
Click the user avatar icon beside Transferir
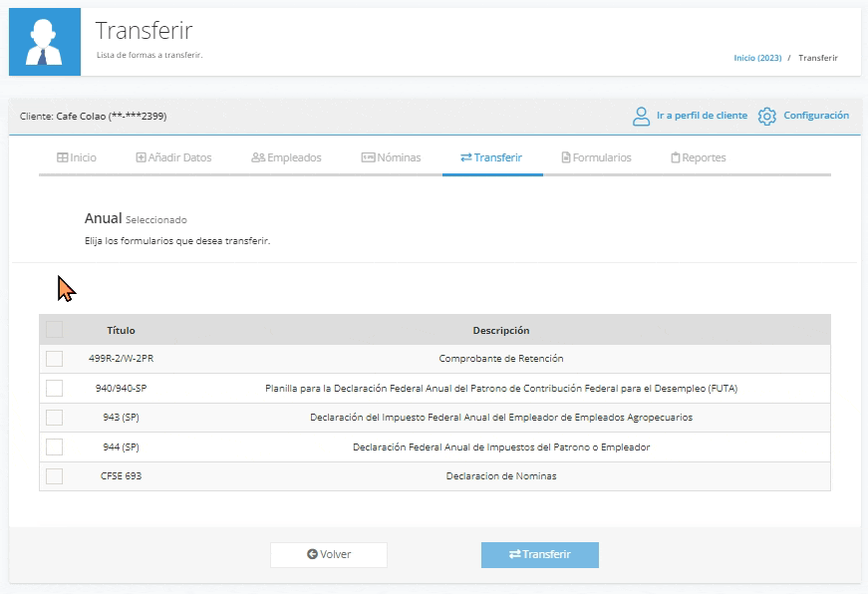(45, 42)
